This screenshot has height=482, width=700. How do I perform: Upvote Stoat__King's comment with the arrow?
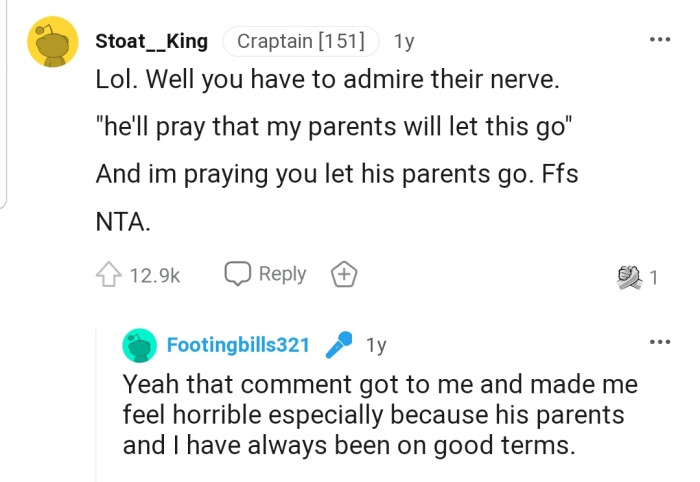pyautogui.click(x=108, y=275)
